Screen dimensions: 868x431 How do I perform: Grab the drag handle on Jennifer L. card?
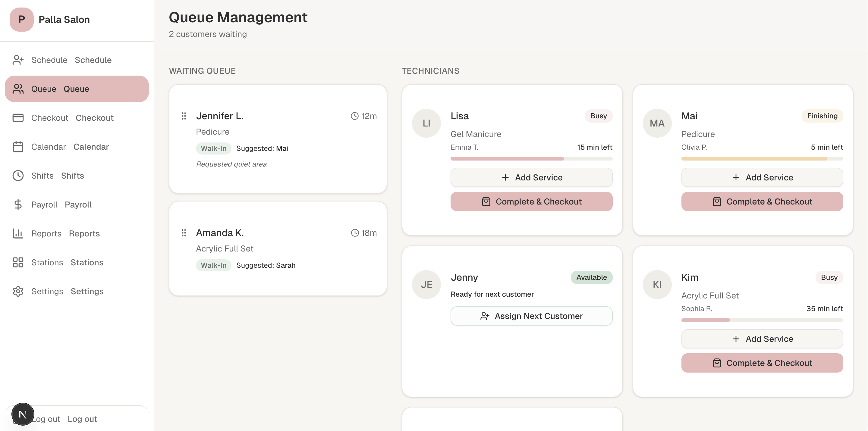point(184,116)
